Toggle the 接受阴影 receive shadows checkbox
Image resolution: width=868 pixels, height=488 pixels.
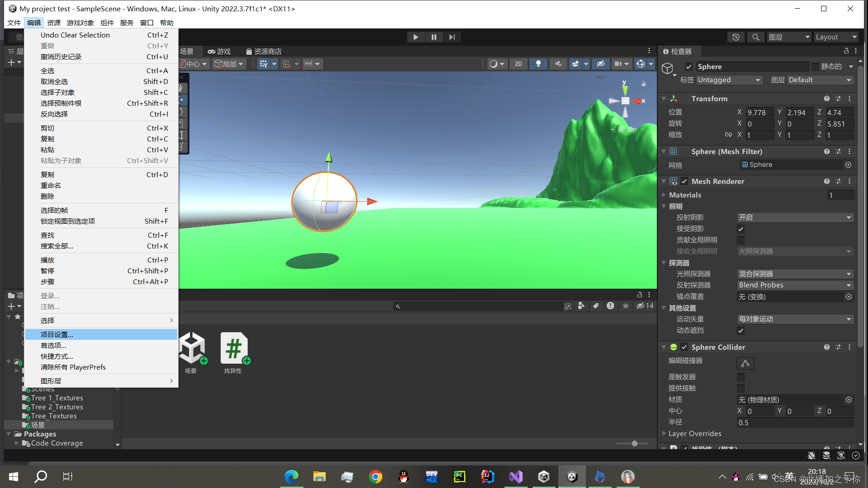[x=741, y=229]
